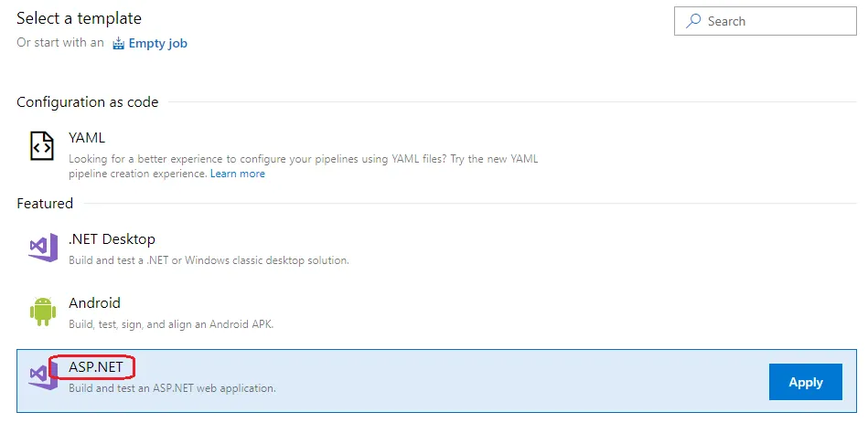Click the magnifier icon in Search box
This screenshot has width=868, height=423.
pos(694,21)
